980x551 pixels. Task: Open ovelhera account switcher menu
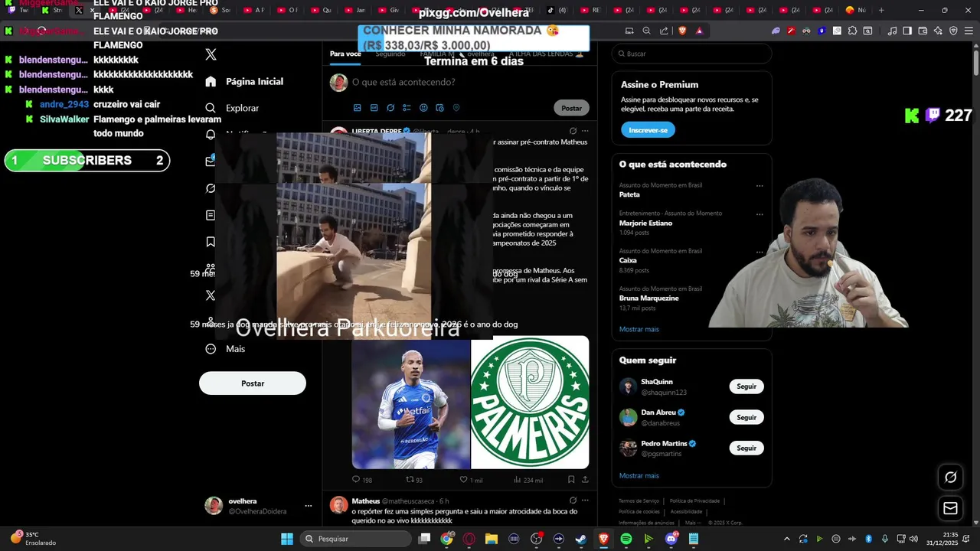coord(309,506)
